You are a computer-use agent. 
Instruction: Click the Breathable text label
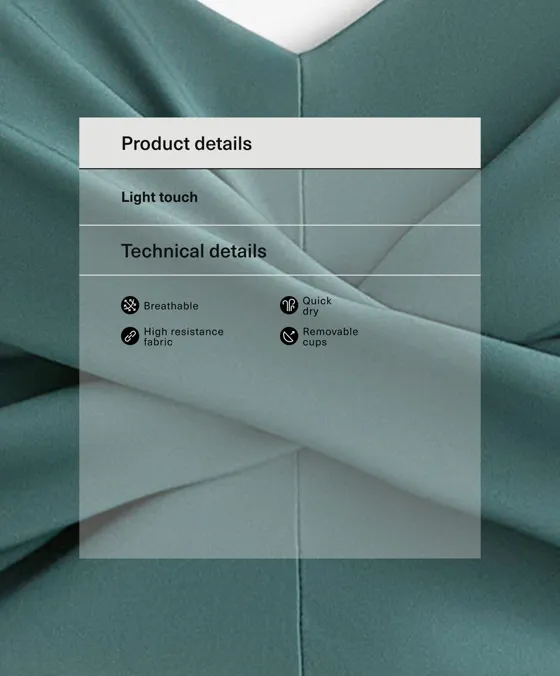[171, 306]
